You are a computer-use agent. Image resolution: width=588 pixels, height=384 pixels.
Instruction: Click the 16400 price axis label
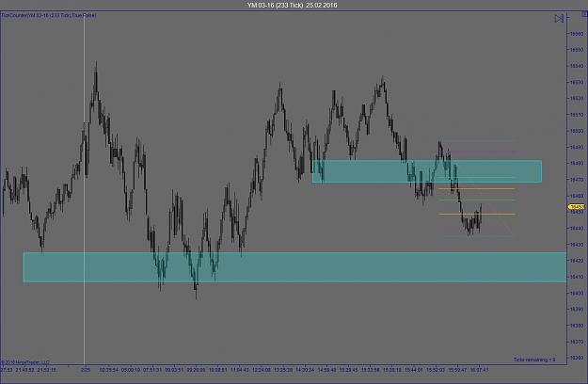(x=577, y=293)
